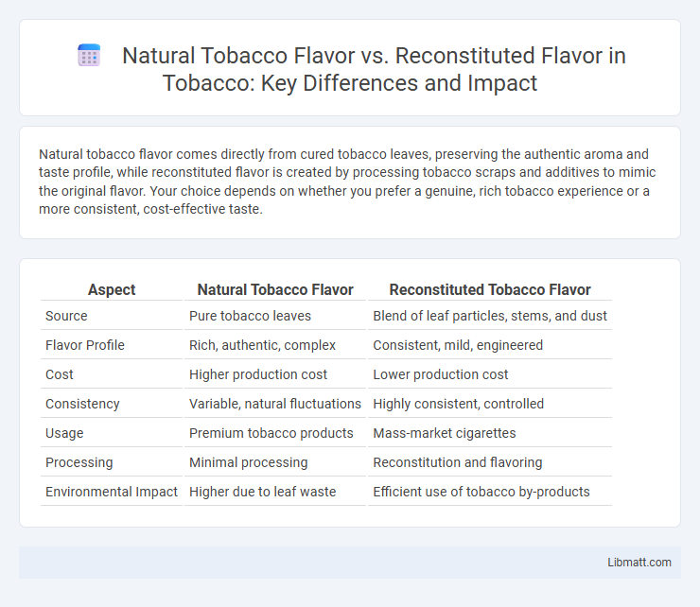Click the Libmatt.com footer link
Screen dimensions: 700x607
(639, 563)
